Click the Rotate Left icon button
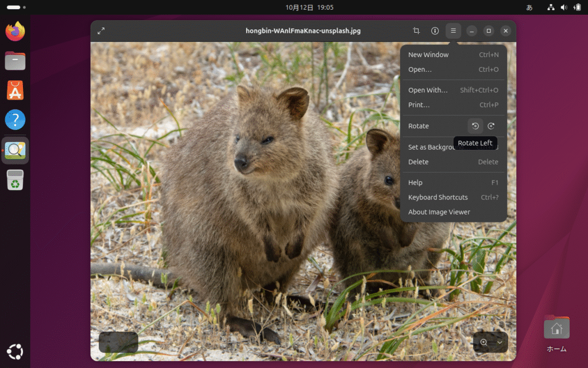Viewport: 588px width, 368px height. click(x=475, y=126)
